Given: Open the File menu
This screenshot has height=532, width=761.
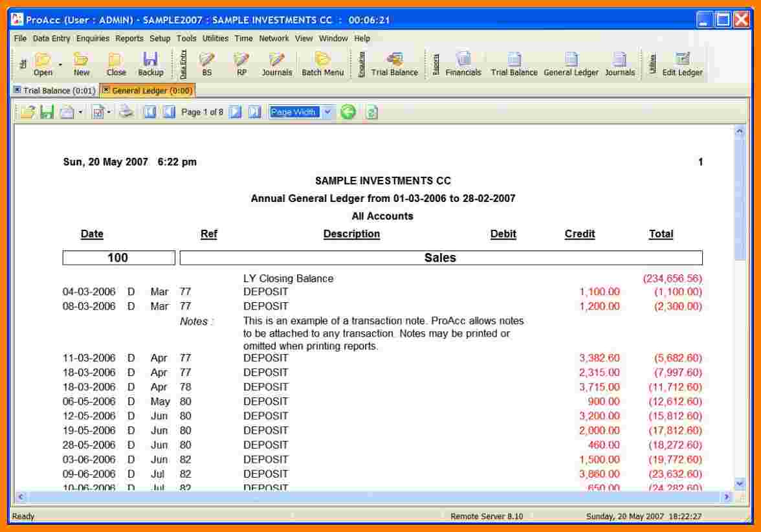Looking at the screenshot, I should (x=21, y=38).
